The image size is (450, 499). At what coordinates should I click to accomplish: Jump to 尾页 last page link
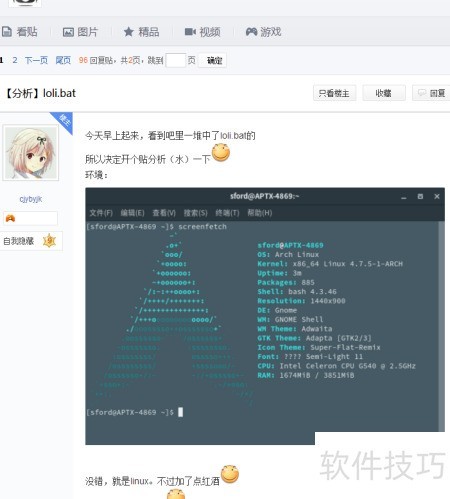tap(63, 60)
